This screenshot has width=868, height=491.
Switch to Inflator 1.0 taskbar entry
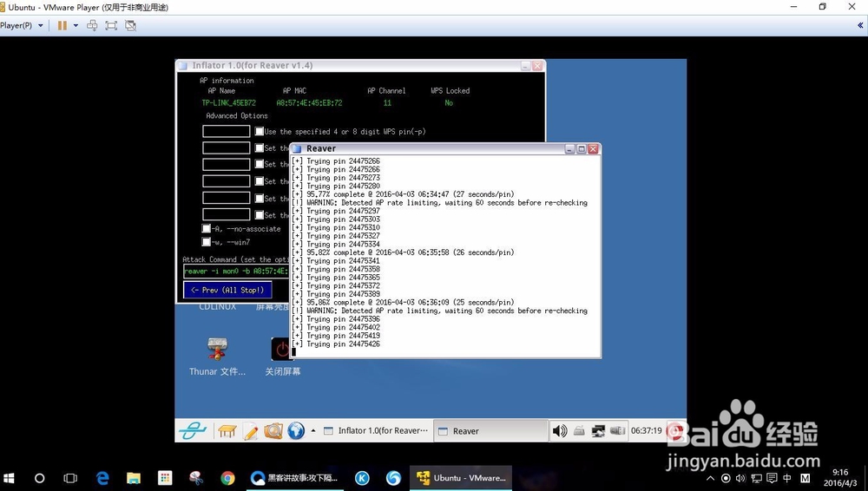tap(375, 430)
